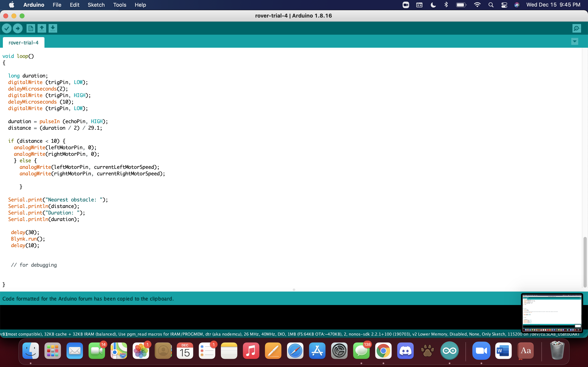
Task: Click the date and time clock
Action: (x=553, y=5)
